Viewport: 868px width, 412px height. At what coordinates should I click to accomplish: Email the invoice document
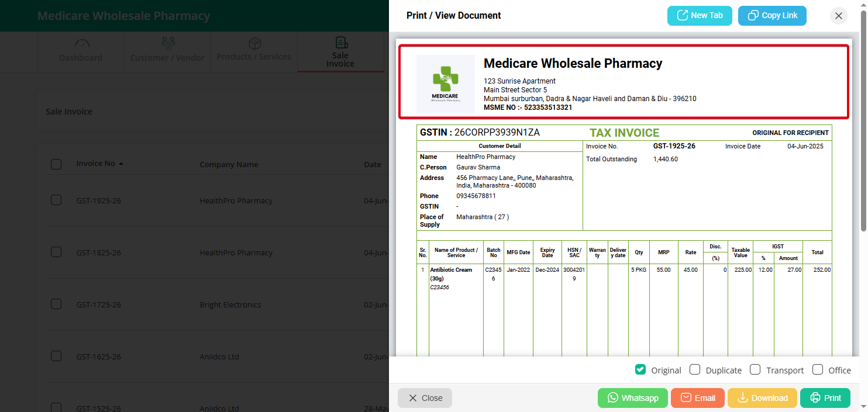click(698, 398)
